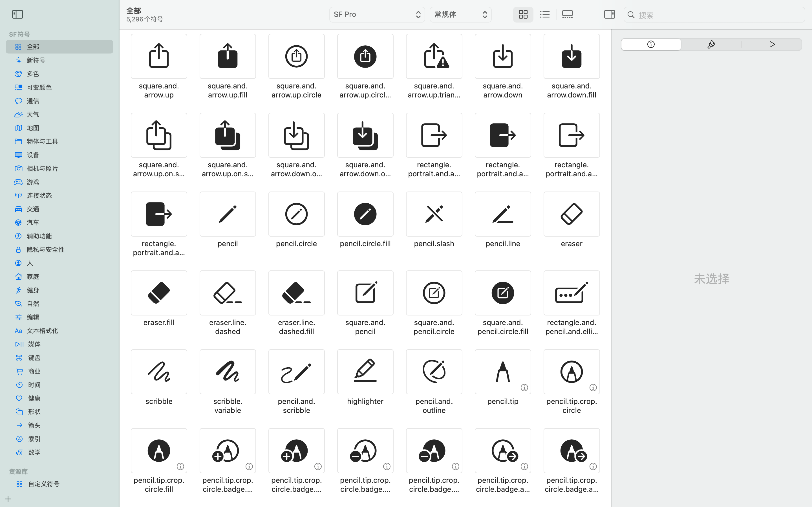Open the info tab in inspector
The width and height of the screenshot is (812, 507).
point(651,45)
